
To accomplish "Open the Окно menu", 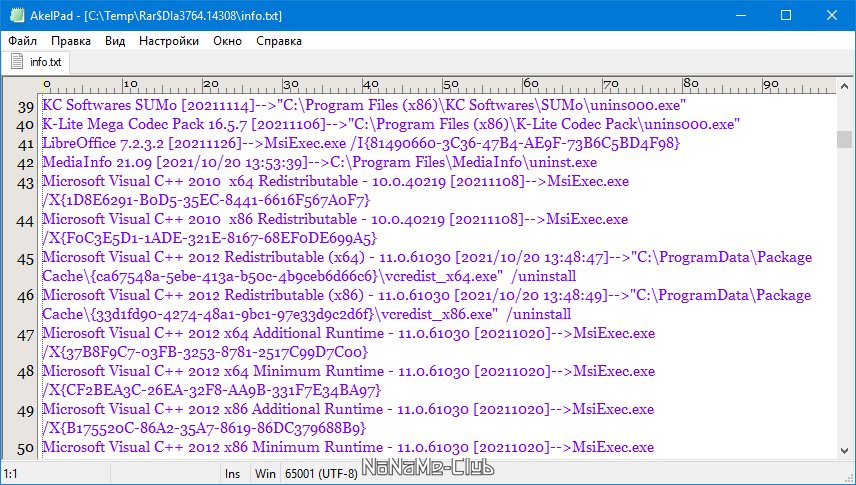I will [x=228, y=41].
